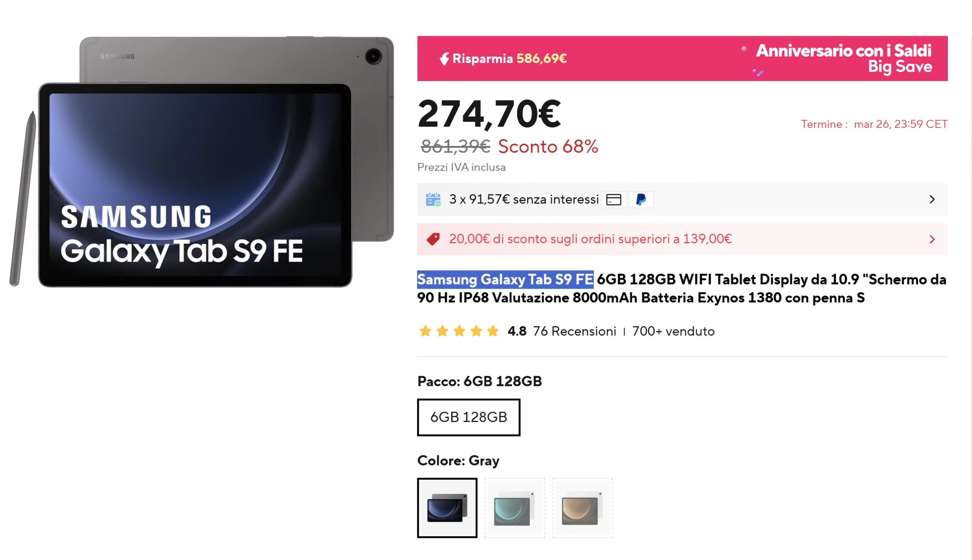972x560 pixels.
Task: Choose the mint green tablet color
Action: click(514, 508)
